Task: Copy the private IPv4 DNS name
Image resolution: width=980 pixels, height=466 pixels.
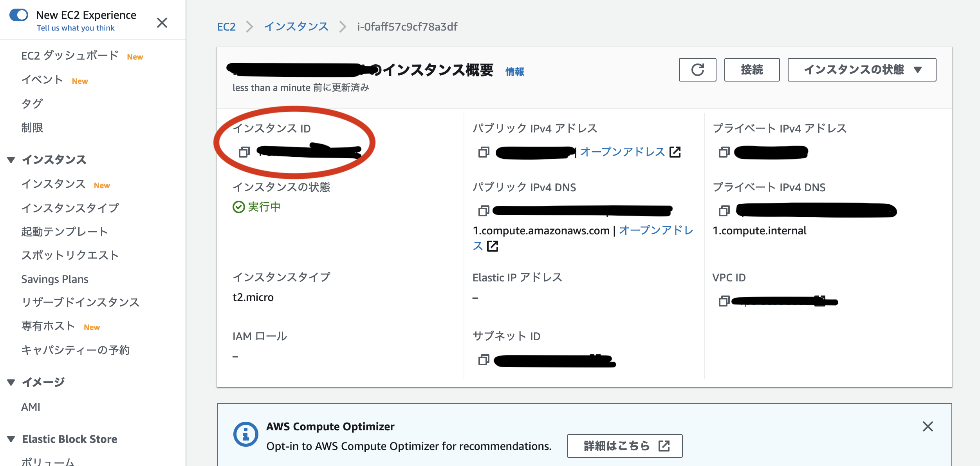Action: pos(724,211)
